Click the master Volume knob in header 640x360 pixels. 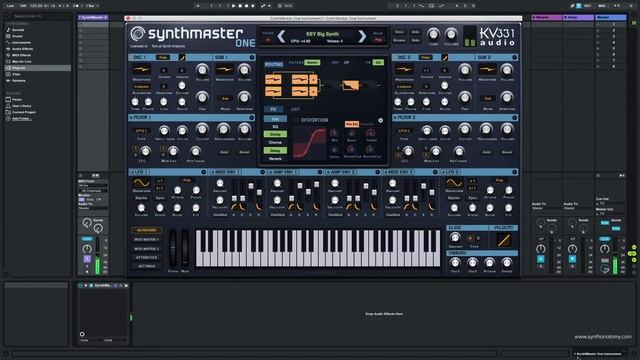tap(451, 34)
